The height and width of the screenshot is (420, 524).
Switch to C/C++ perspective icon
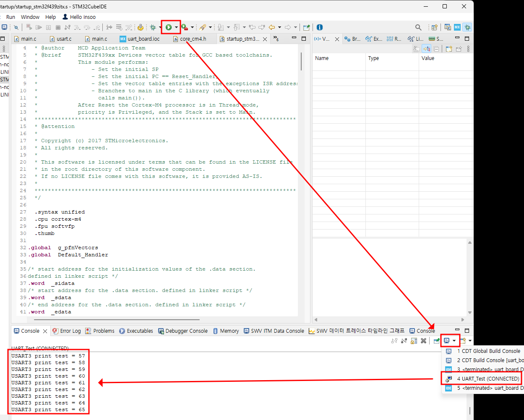click(448, 27)
